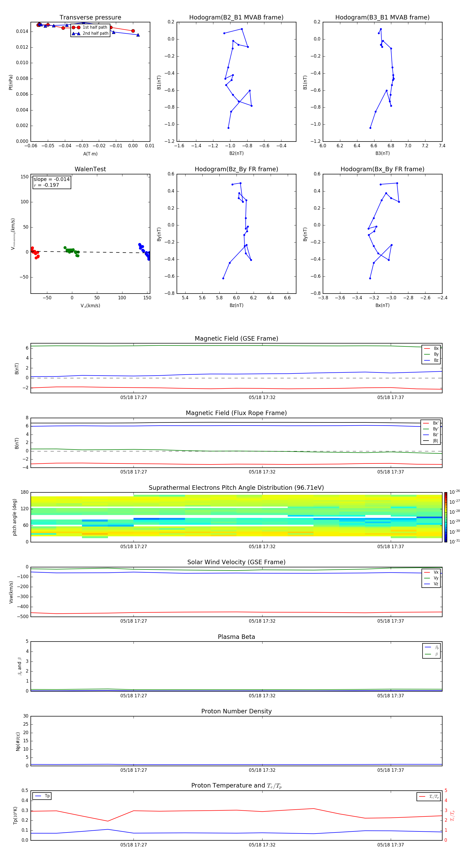Select the "1st half path" legend entry
This screenshot has width=473, height=868.
(90, 27)
